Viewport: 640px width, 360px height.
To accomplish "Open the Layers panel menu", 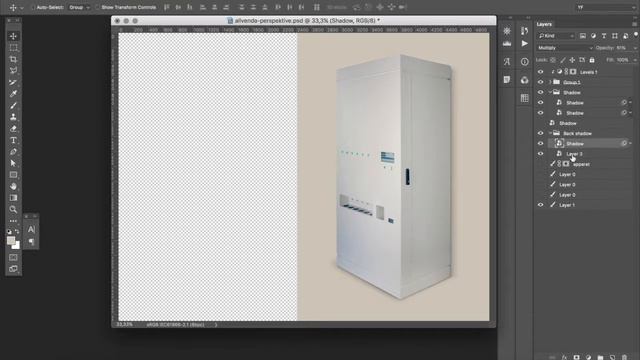I will (635, 24).
